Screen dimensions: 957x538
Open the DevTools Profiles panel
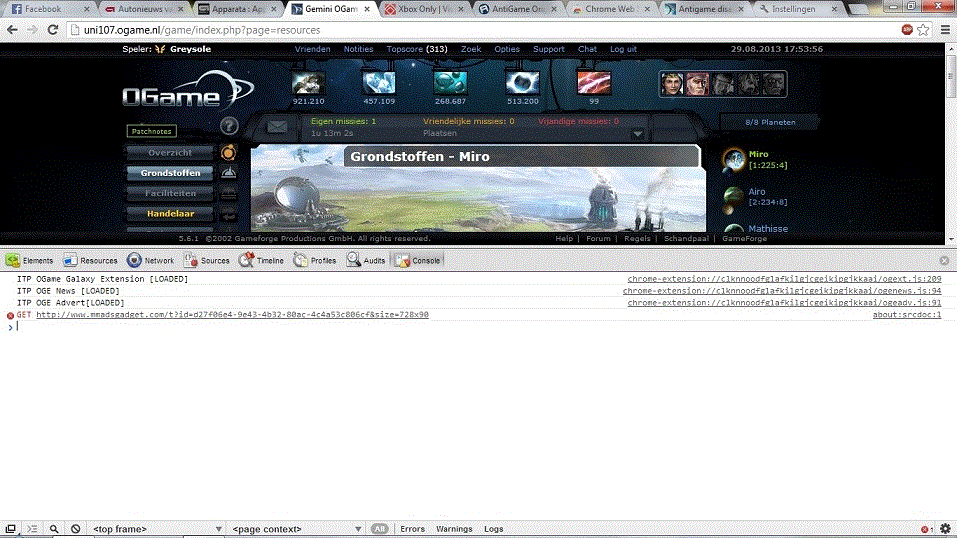pyautogui.click(x=315, y=260)
